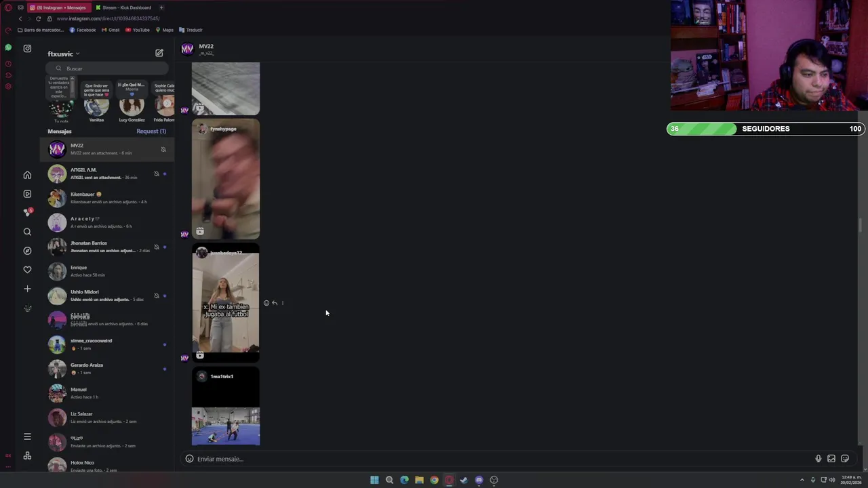Viewport: 868px width, 488px height.
Task: Toggle mute bell on ANGEL A.M. chat
Action: pos(157,174)
